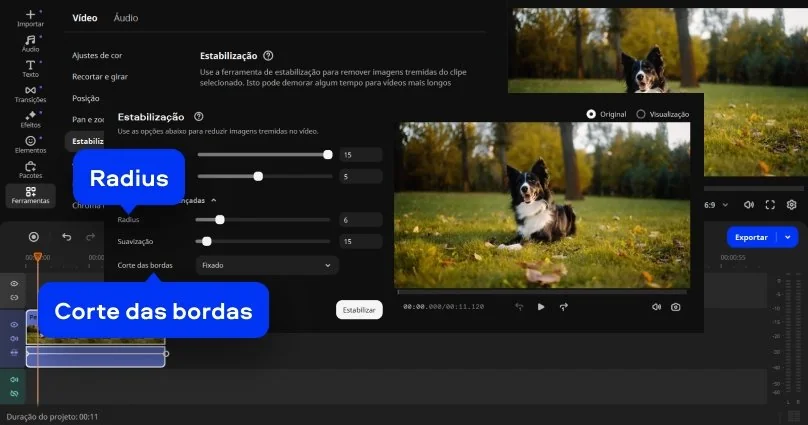This screenshot has width=808, height=425.
Task: Open the Importar panel in the sidebar
Action: [x=30, y=18]
